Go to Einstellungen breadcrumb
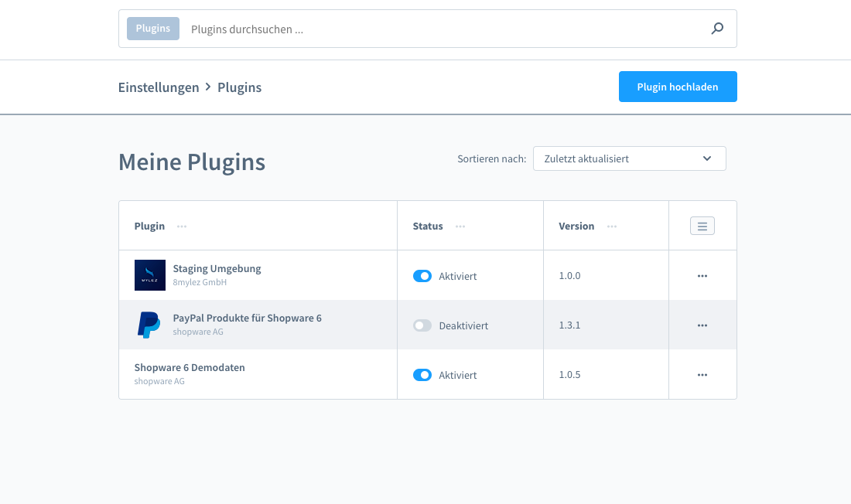851x504 pixels. (159, 87)
